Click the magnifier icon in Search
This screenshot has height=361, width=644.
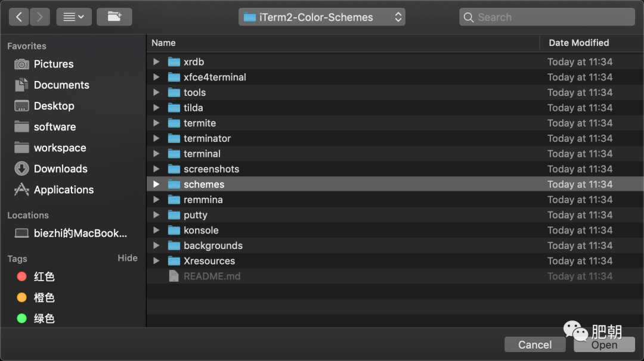(x=468, y=17)
